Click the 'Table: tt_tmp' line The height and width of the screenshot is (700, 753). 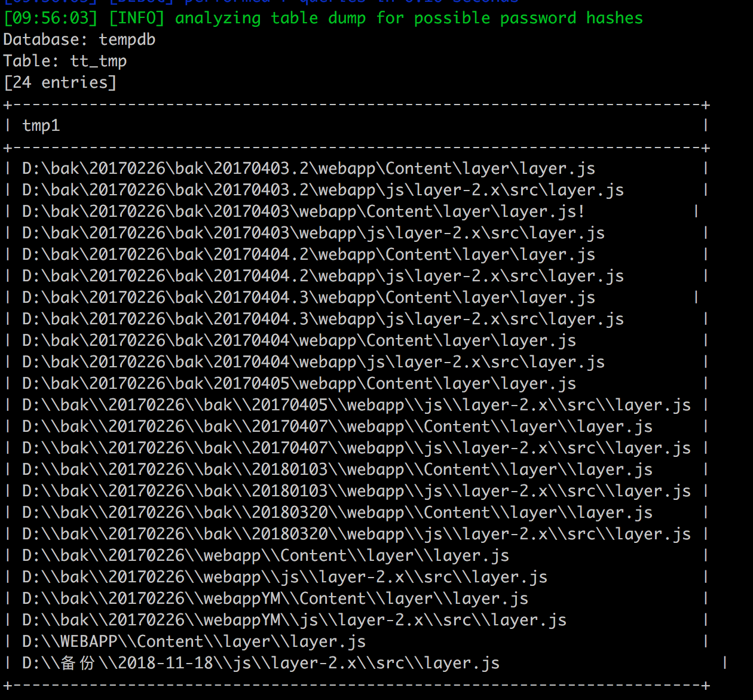[65, 61]
